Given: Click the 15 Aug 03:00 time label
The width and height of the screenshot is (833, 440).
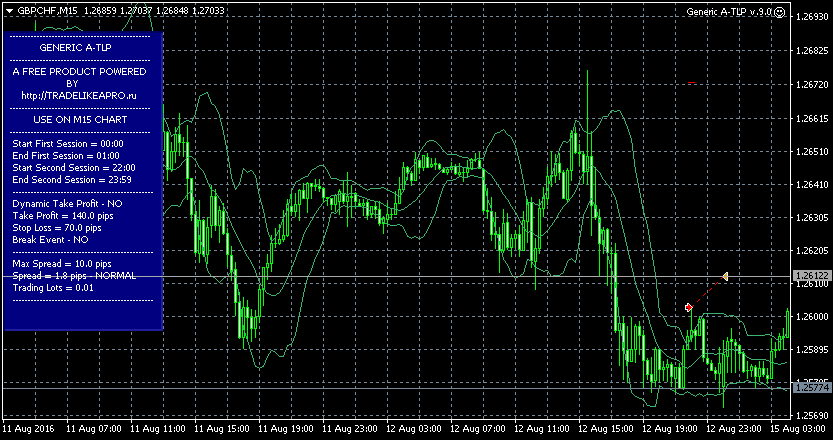Looking at the screenshot, I should pos(798,428).
